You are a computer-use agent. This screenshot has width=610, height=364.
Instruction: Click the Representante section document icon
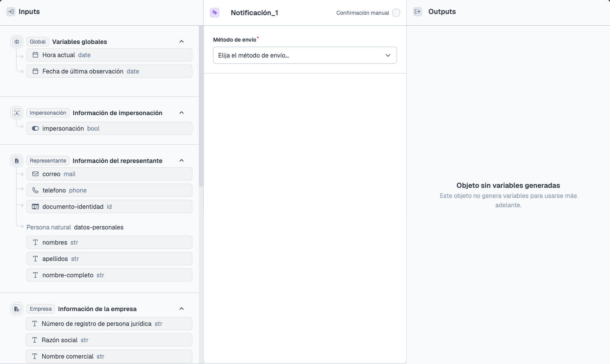click(x=17, y=161)
